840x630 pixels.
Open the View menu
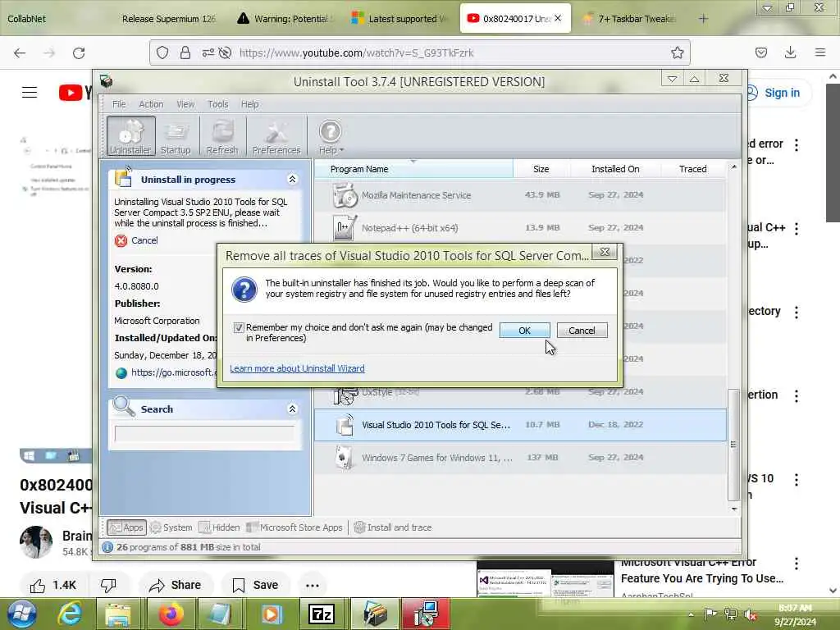(x=185, y=104)
